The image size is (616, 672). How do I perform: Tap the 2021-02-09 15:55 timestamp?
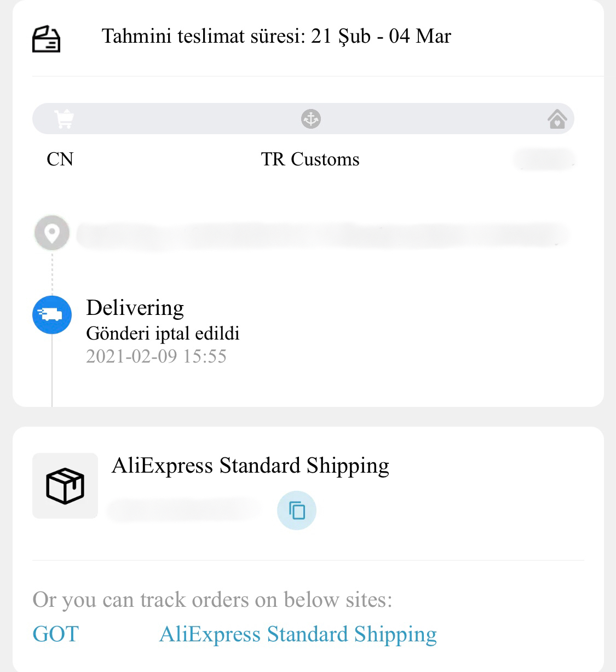click(156, 357)
